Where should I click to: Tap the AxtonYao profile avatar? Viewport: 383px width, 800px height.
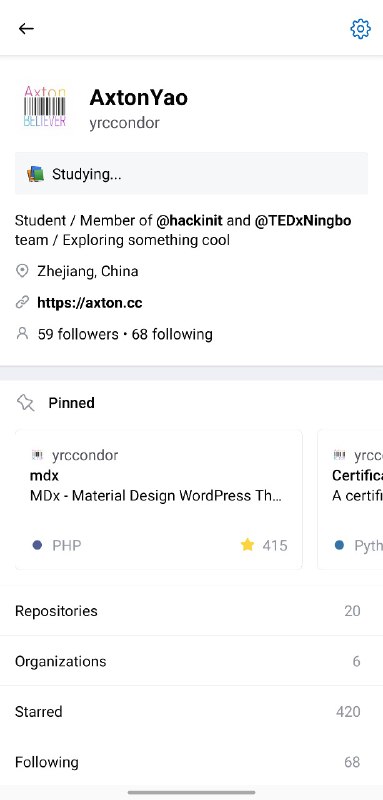point(45,106)
